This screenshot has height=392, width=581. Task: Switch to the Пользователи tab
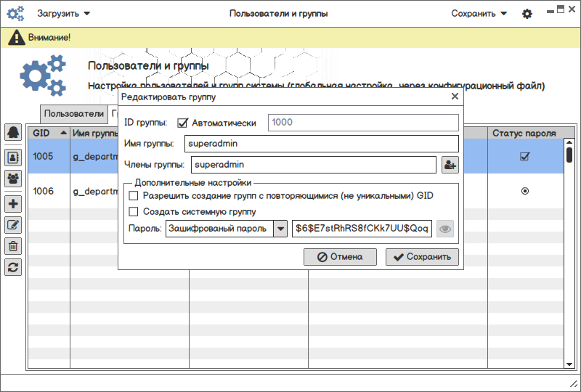click(74, 114)
